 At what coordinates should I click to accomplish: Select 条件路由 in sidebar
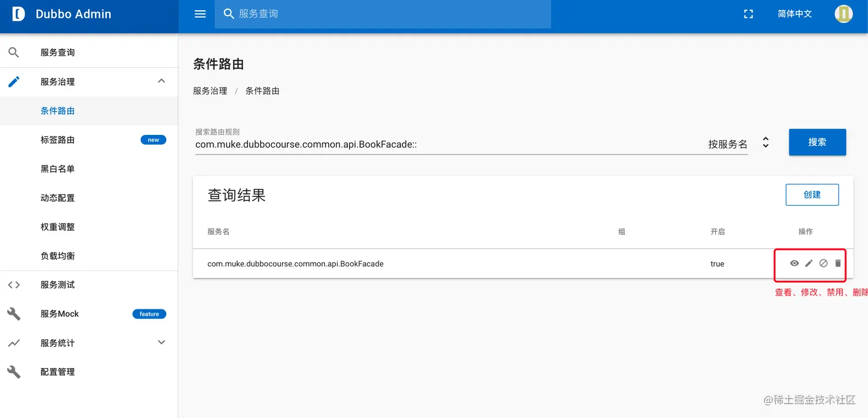[x=89, y=111]
